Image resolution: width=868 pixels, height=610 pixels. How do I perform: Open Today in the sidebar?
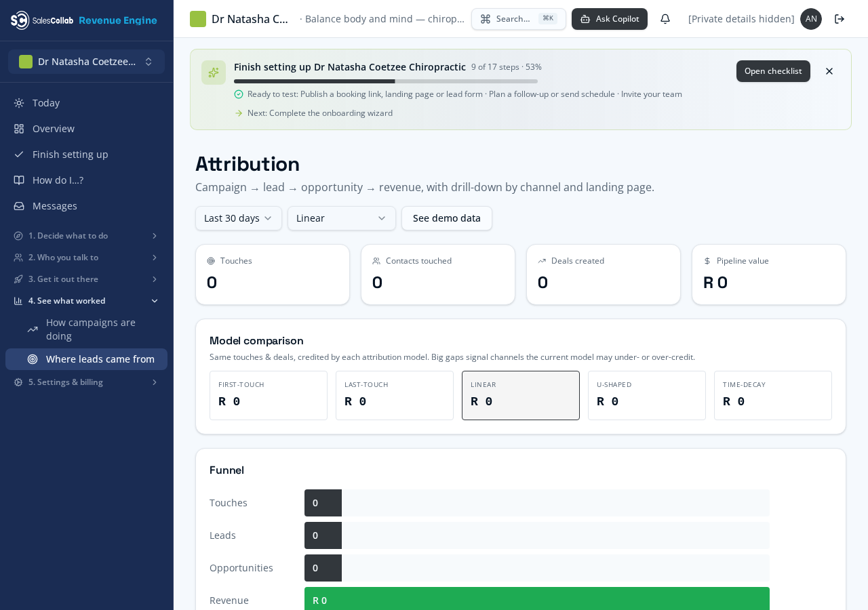pos(87,103)
